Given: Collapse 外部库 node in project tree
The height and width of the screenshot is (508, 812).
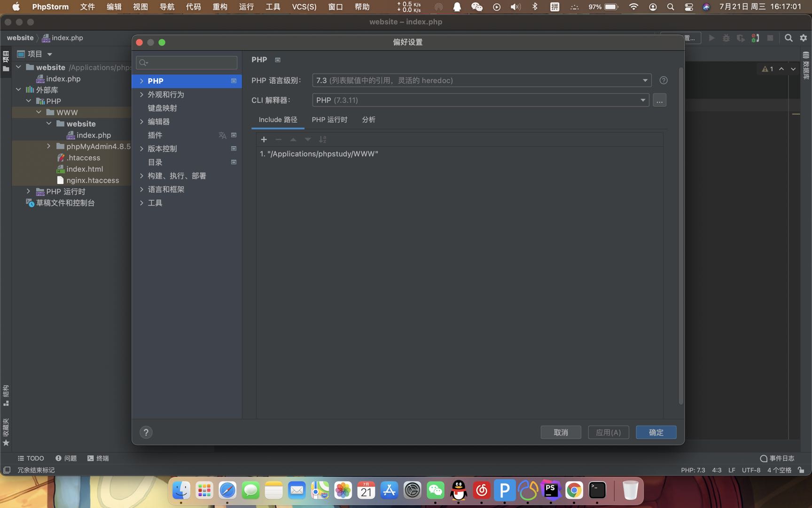Looking at the screenshot, I should (x=18, y=89).
